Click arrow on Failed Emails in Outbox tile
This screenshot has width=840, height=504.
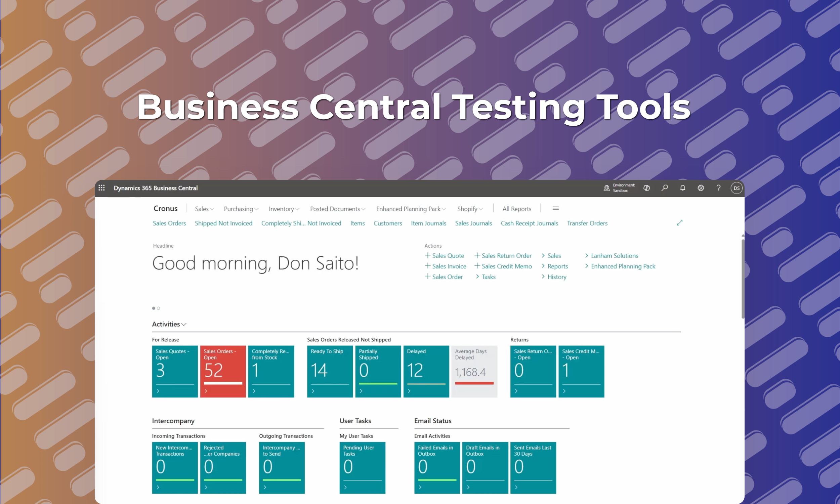[x=420, y=487]
